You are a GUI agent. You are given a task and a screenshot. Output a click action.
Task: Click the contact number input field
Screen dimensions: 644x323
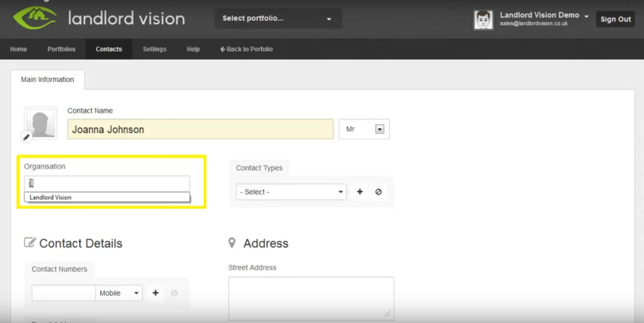coord(64,293)
